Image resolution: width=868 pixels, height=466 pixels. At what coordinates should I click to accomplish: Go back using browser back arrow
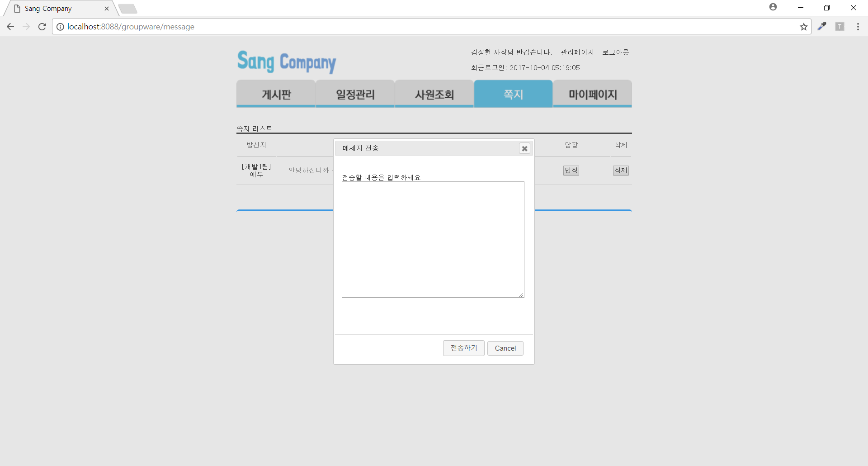click(10, 27)
